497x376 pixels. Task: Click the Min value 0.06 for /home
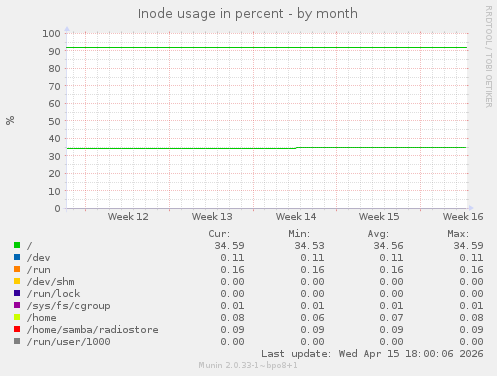pos(312,318)
